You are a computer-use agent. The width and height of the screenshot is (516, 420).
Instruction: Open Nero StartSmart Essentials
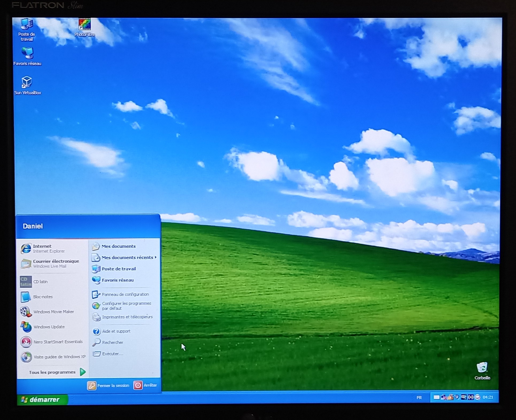57,342
